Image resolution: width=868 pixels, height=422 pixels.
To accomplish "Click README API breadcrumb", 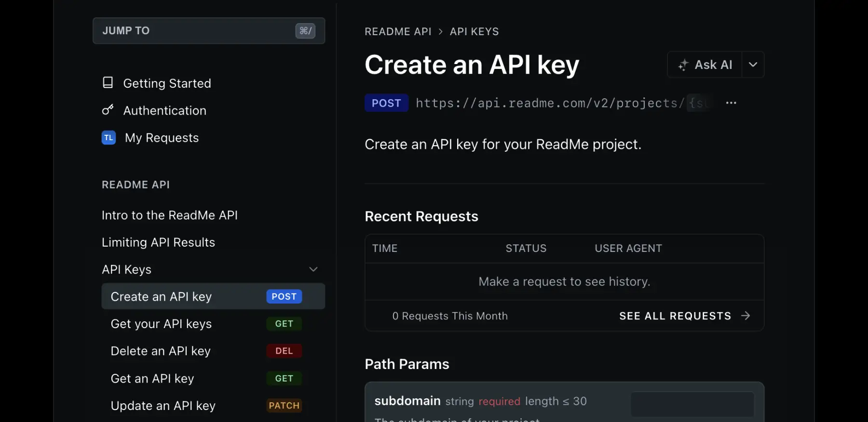I will (x=398, y=31).
